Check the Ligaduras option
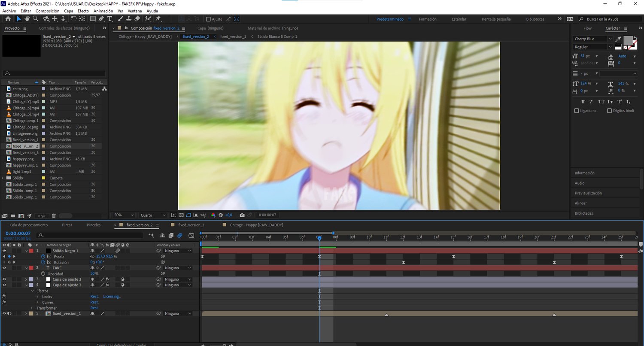 (577, 111)
